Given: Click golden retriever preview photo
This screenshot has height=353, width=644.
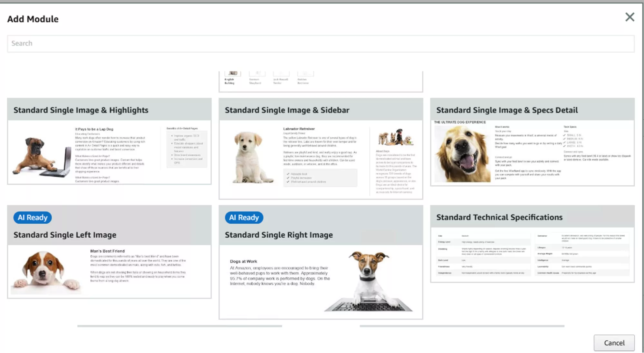Looking at the screenshot, I should 462,154.
